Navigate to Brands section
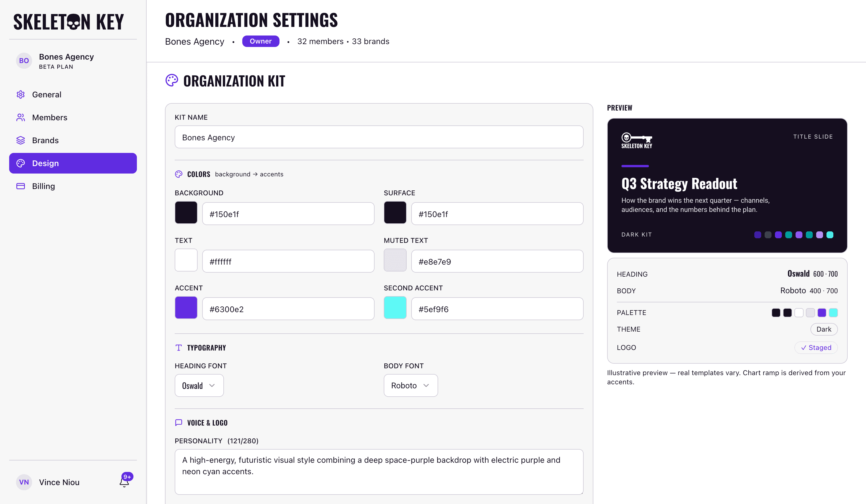Screen dimensions: 866x504 pyautogui.click(x=73, y=140)
